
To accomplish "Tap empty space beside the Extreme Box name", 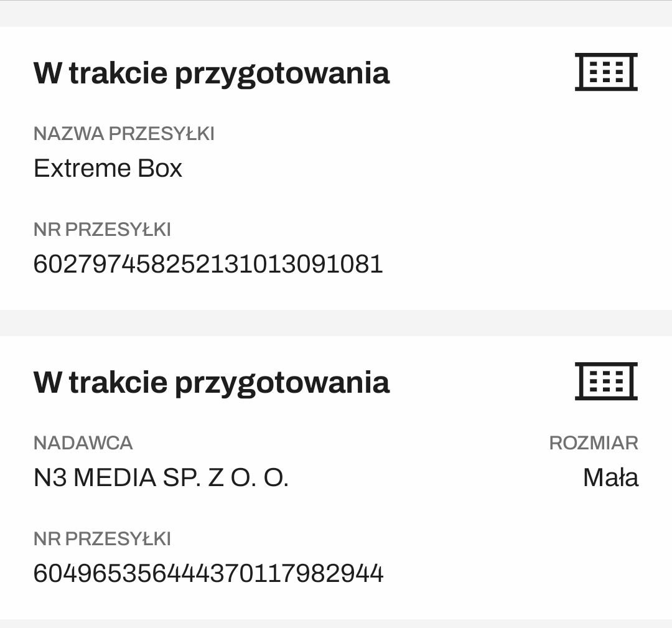I will click(404, 169).
